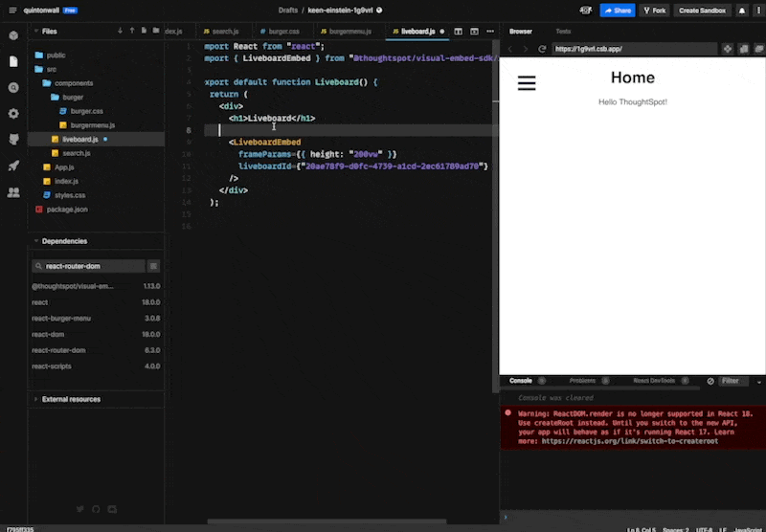Click the blue Share button
The image size is (766, 532).
618,11
